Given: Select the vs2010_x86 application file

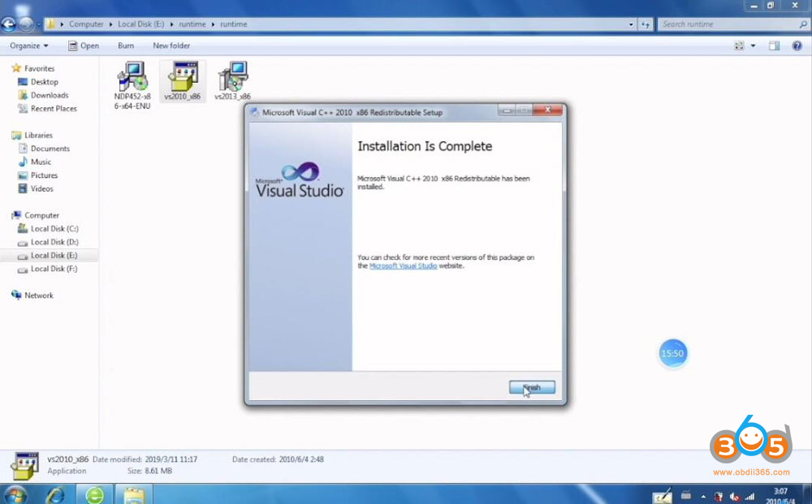Looking at the screenshot, I should pyautogui.click(x=182, y=80).
